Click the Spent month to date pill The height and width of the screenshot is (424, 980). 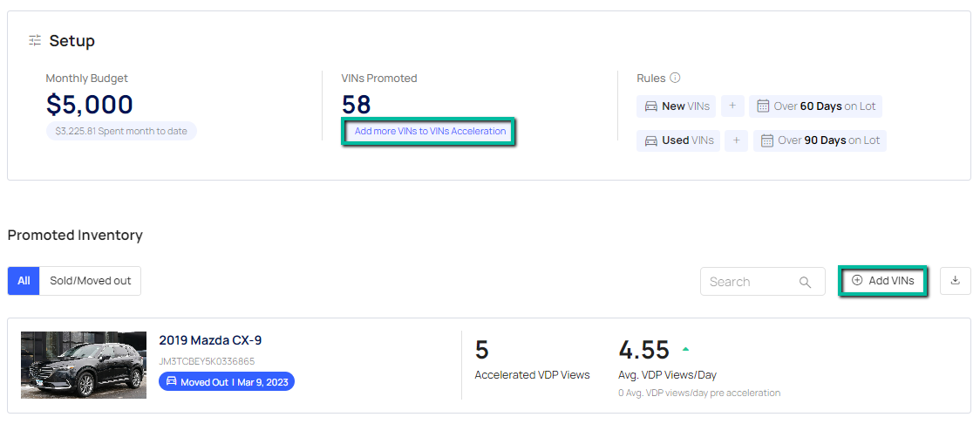[x=121, y=131]
